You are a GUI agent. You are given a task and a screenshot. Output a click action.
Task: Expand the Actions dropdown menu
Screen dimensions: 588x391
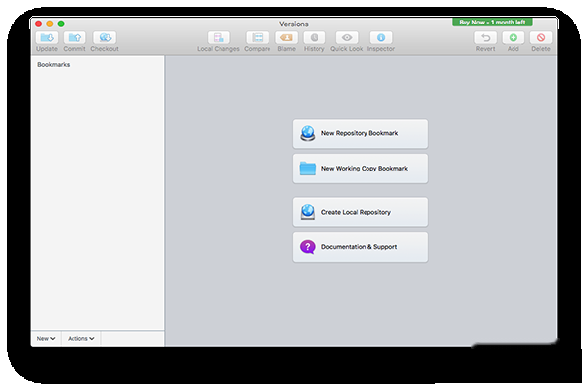point(80,339)
